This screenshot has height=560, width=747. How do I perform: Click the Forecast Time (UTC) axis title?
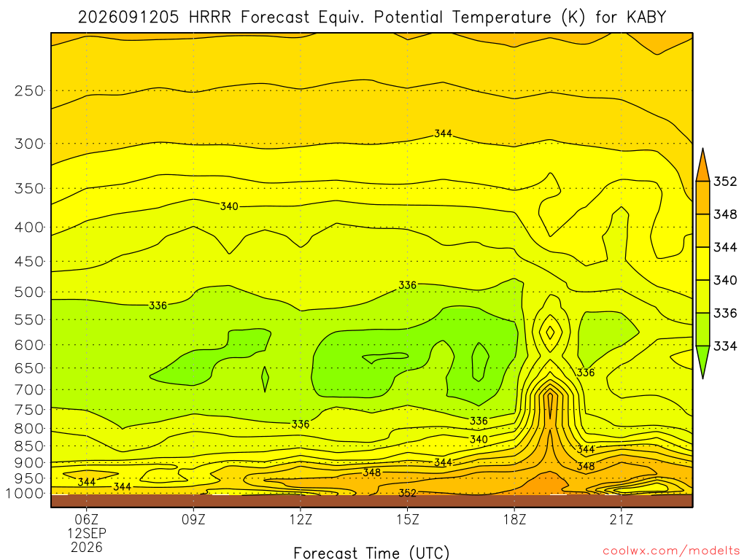tap(371, 553)
